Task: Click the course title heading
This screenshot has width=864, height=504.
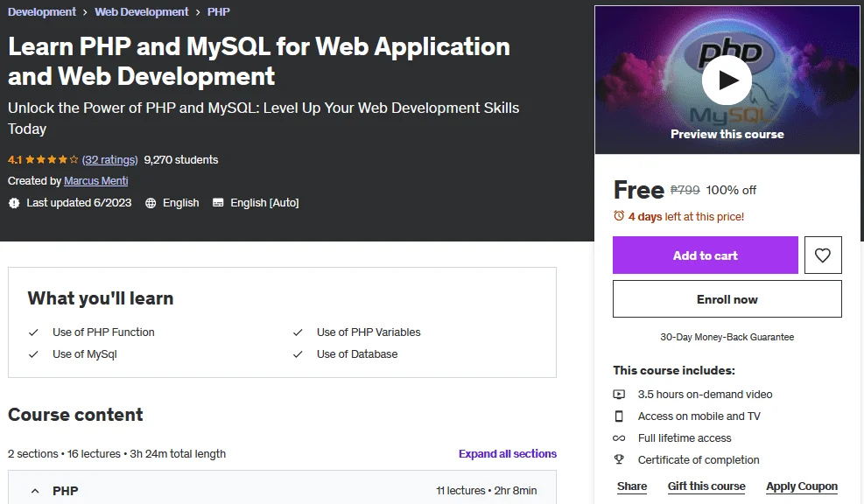Action: [x=259, y=61]
